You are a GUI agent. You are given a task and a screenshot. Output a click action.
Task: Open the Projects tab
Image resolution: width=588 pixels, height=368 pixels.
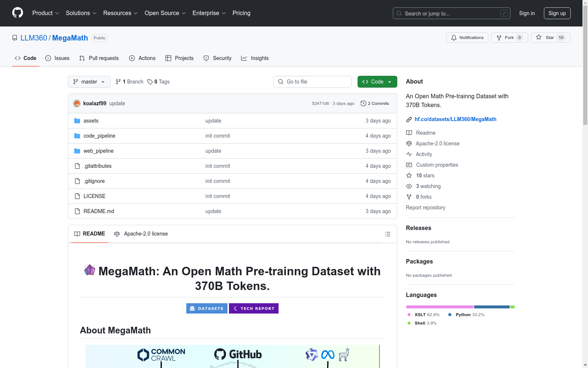pyautogui.click(x=179, y=58)
